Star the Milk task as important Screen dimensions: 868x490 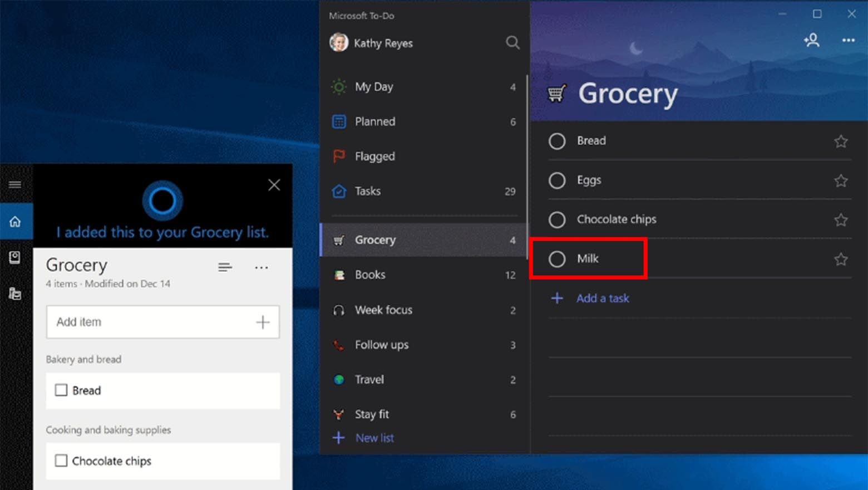[x=841, y=259]
